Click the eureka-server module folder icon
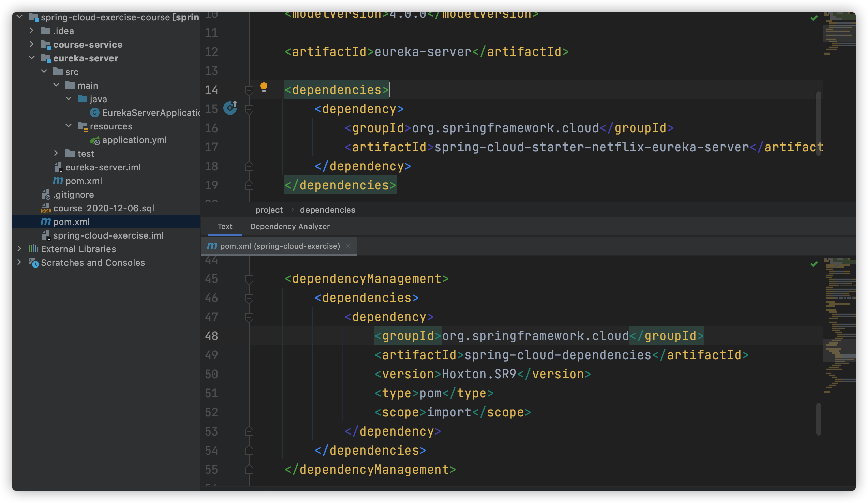868x503 pixels. pos(46,58)
